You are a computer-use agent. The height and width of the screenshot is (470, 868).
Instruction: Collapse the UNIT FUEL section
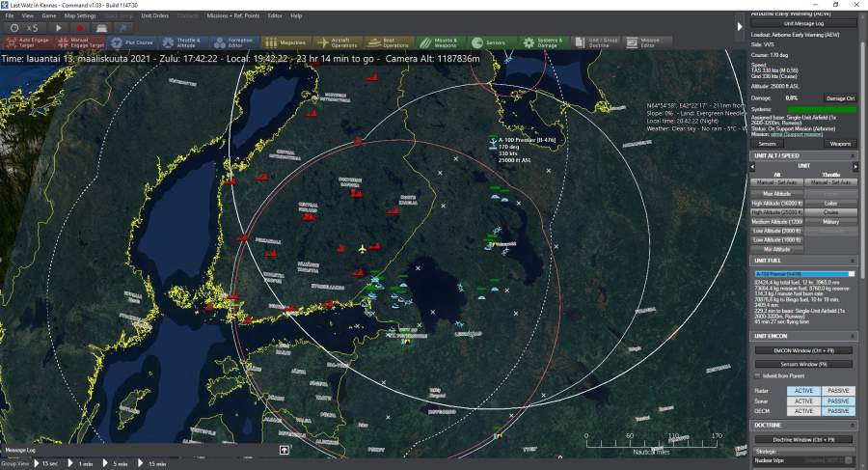852,261
